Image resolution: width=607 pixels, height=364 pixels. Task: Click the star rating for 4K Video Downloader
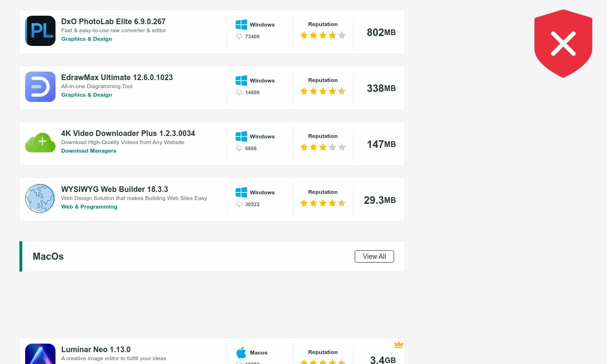coord(323,147)
